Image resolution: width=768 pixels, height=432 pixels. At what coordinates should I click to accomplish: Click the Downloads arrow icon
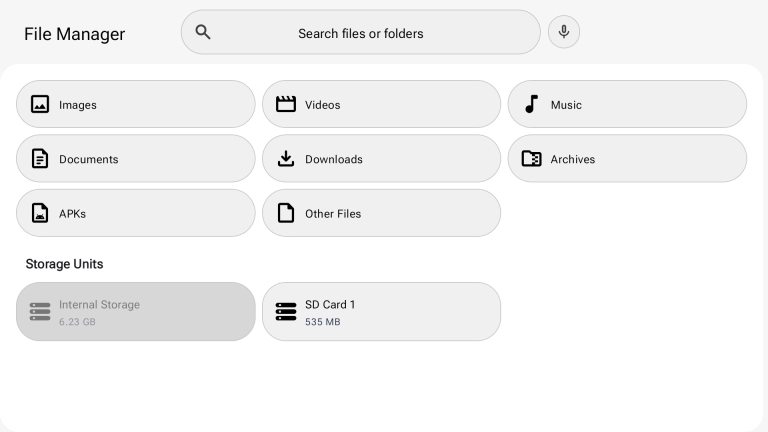pos(286,159)
